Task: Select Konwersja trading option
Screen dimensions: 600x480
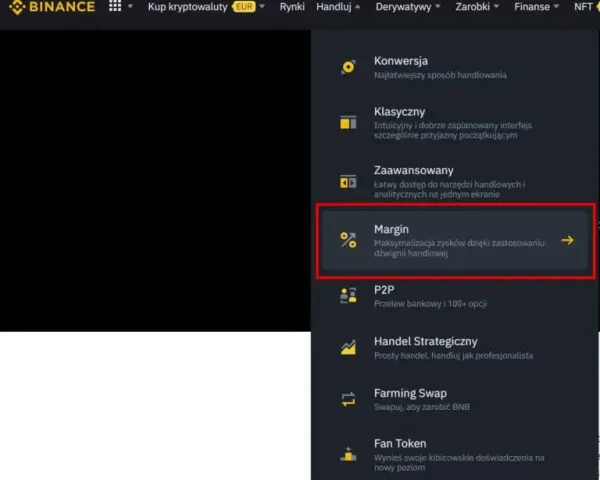Action: [455, 67]
